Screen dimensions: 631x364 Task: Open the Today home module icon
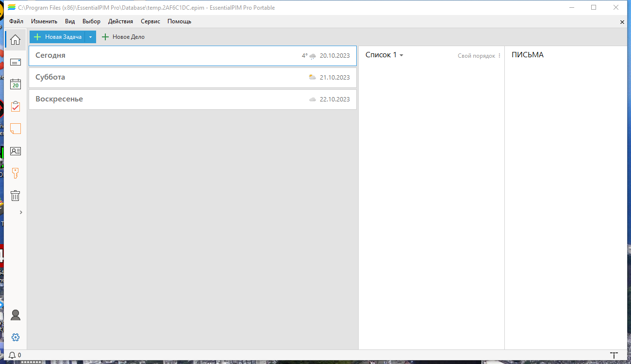pyautogui.click(x=15, y=39)
